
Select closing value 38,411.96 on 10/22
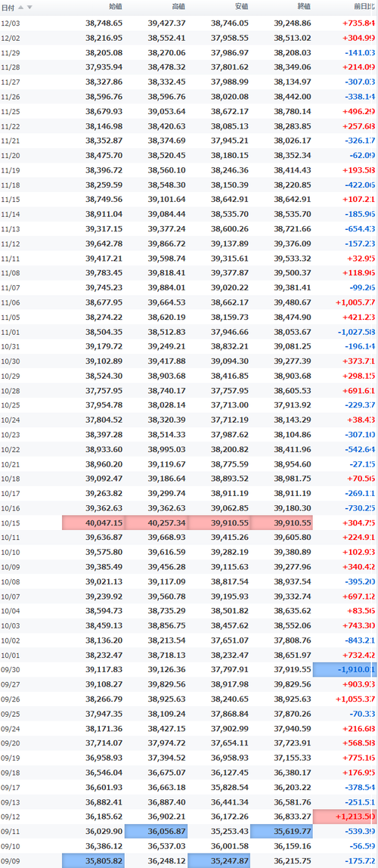click(293, 448)
